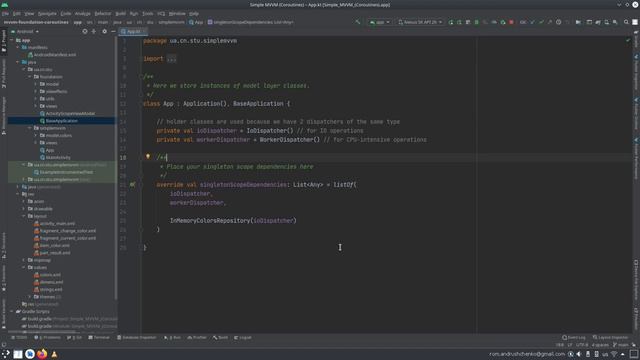Expand the mipmap folder in tree

coord(24,260)
